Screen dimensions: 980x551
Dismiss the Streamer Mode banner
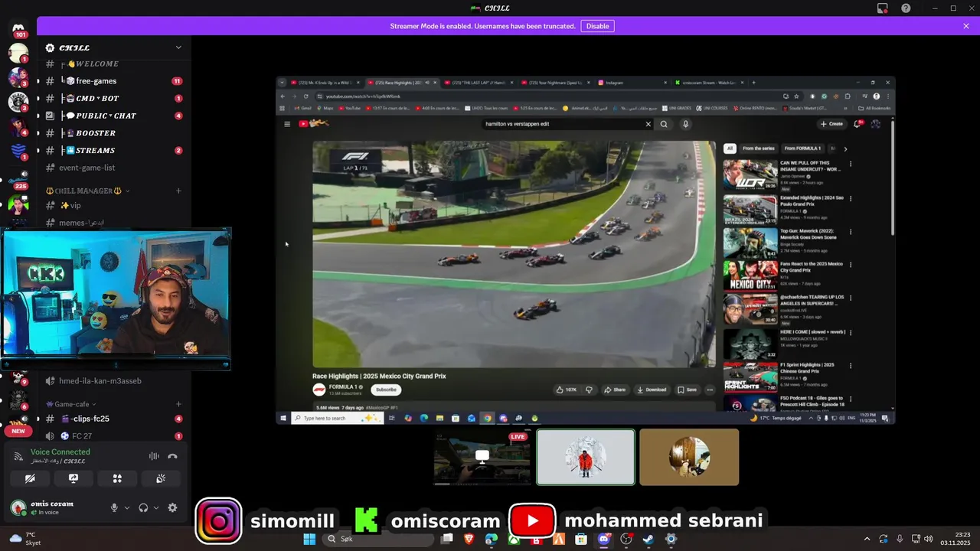coord(966,26)
